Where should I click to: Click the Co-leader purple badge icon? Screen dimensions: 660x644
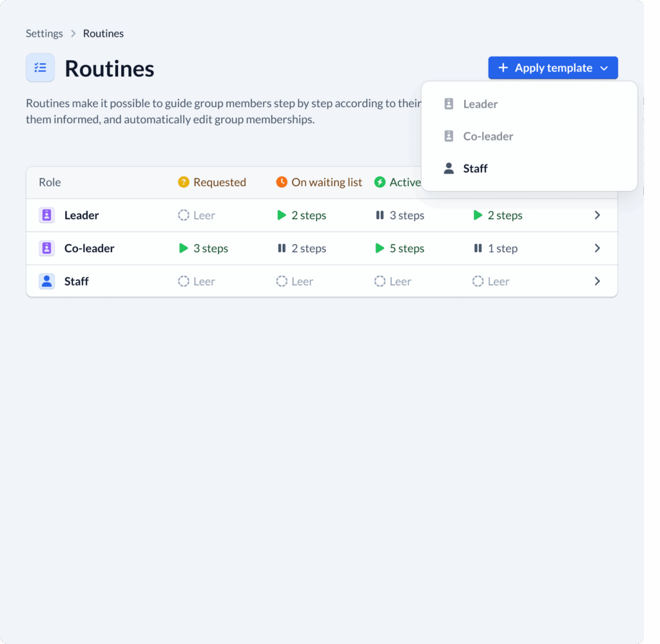pyautogui.click(x=46, y=248)
